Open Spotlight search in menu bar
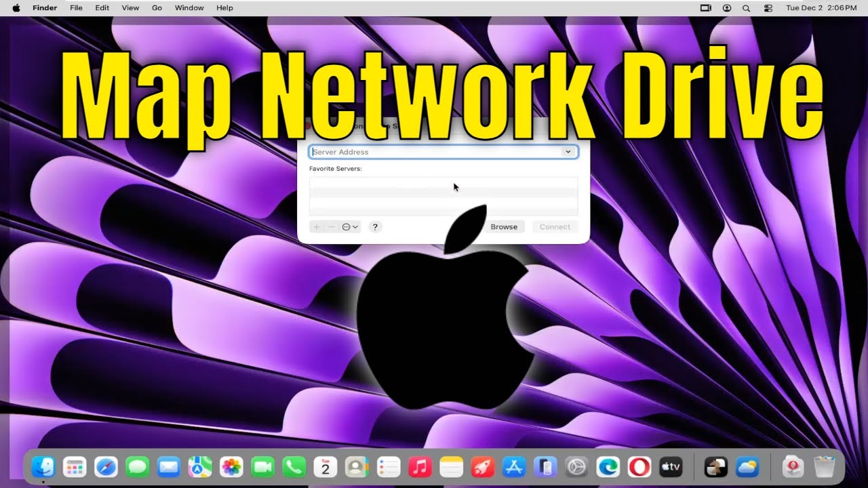The image size is (868, 488). tap(746, 8)
